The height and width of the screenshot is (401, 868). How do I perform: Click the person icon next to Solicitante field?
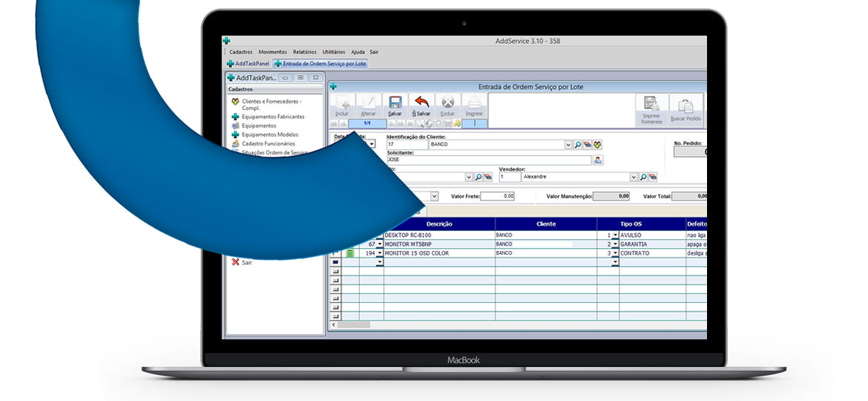tap(598, 160)
